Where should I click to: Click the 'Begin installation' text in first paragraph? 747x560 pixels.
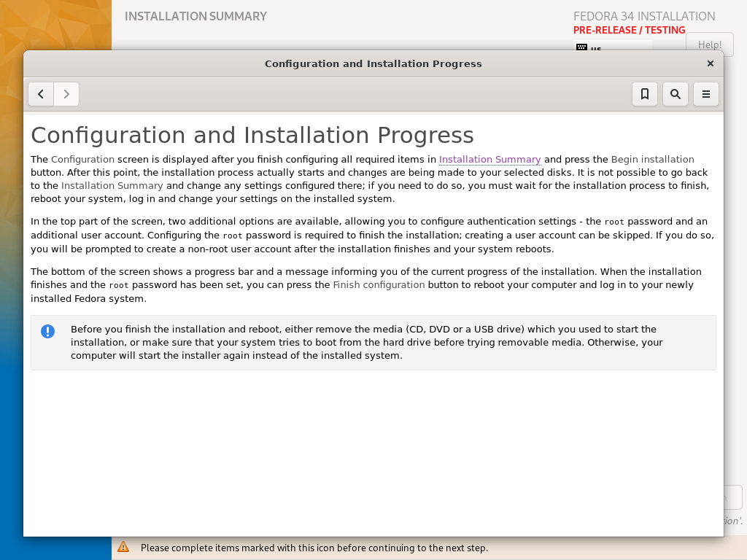pyautogui.click(x=652, y=159)
